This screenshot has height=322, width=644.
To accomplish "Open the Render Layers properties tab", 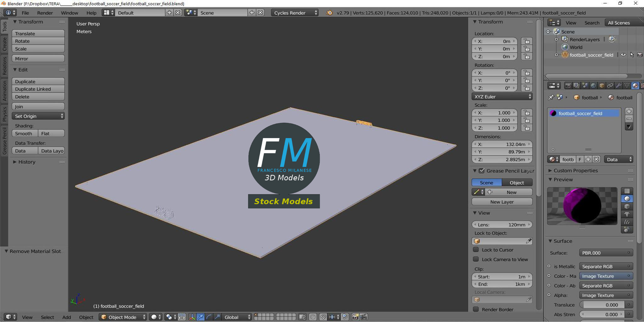I will tap(576, 86).
